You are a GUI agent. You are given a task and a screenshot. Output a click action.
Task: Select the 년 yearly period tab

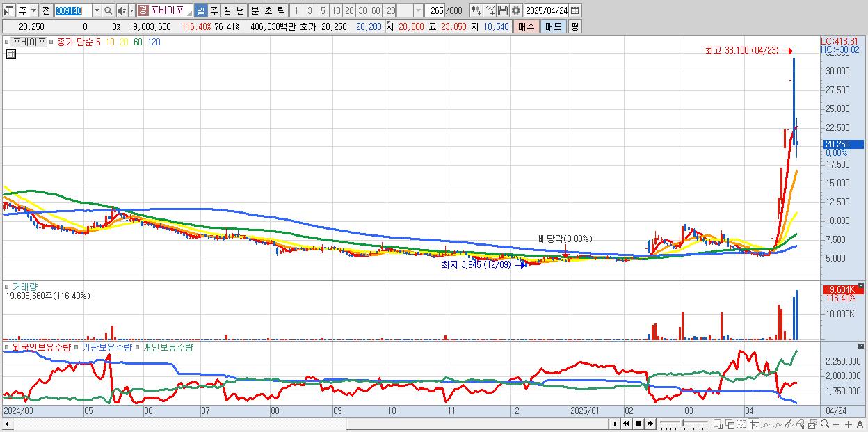point(240,10)
